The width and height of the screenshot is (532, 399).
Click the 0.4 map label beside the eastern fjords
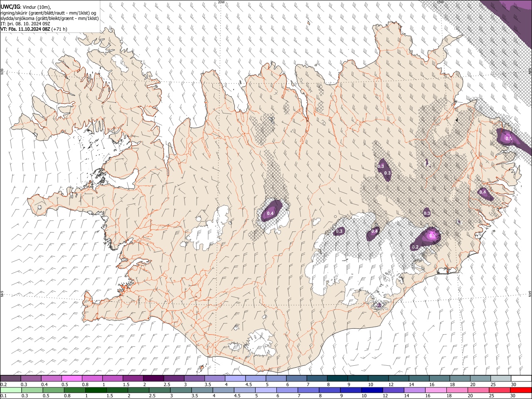[483, 192]
